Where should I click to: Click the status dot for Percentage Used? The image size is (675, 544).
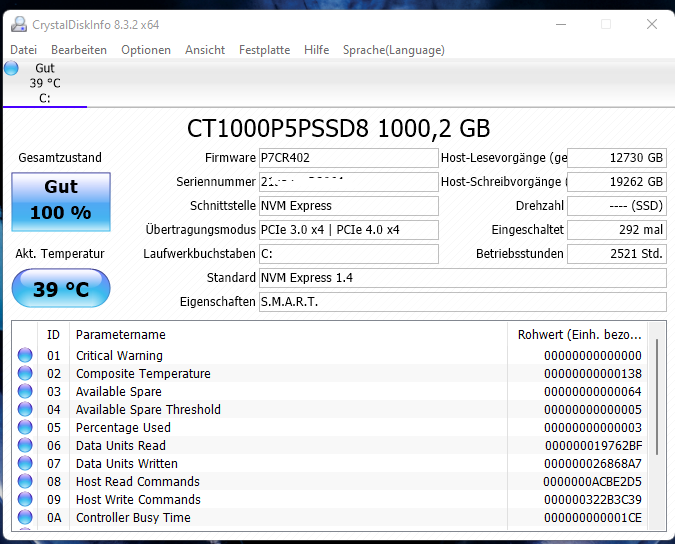pos(25,427)
